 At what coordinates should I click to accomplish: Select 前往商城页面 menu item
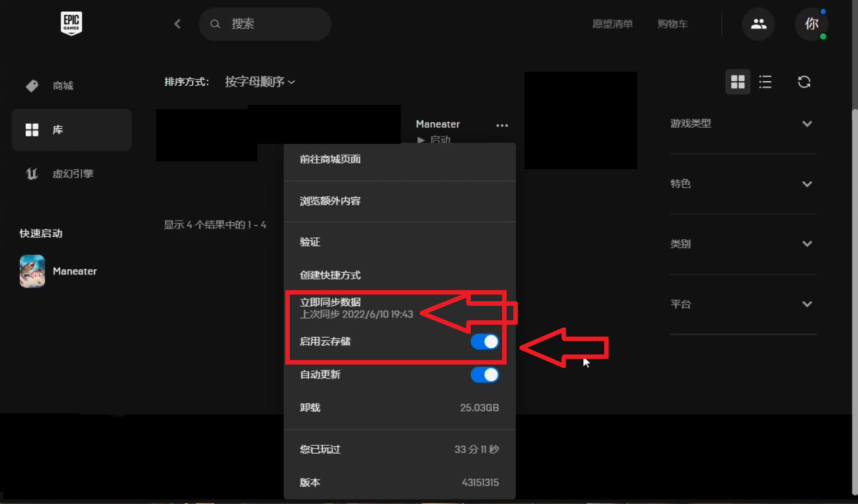click(400, 160)
